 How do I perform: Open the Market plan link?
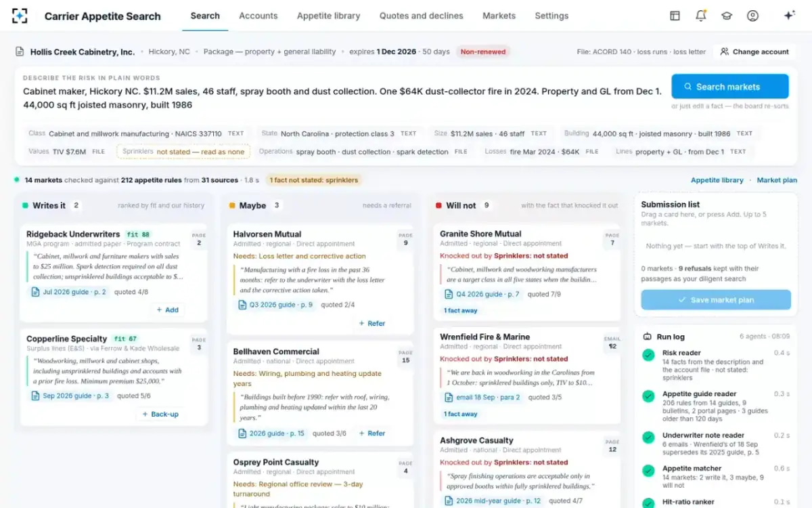(777, 180)
